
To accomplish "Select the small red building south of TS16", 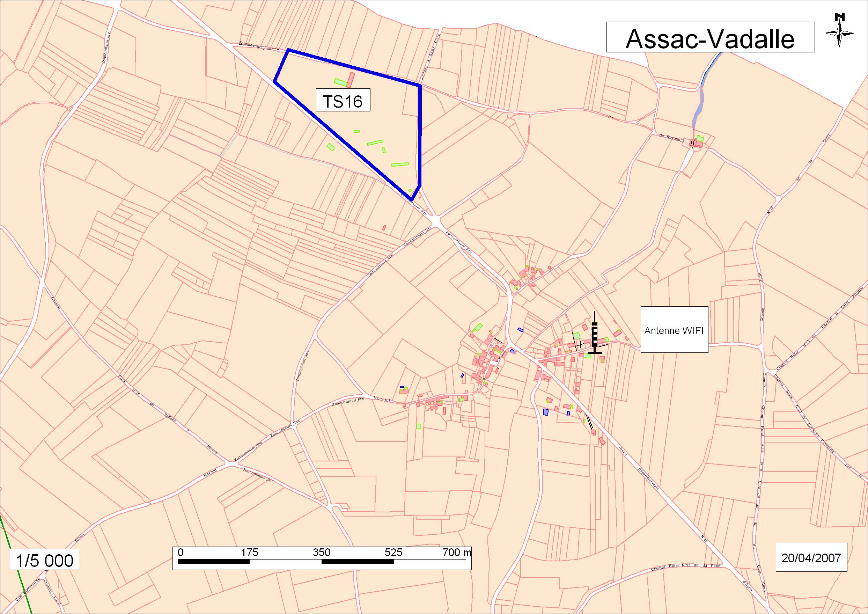I will click(384, 228).
